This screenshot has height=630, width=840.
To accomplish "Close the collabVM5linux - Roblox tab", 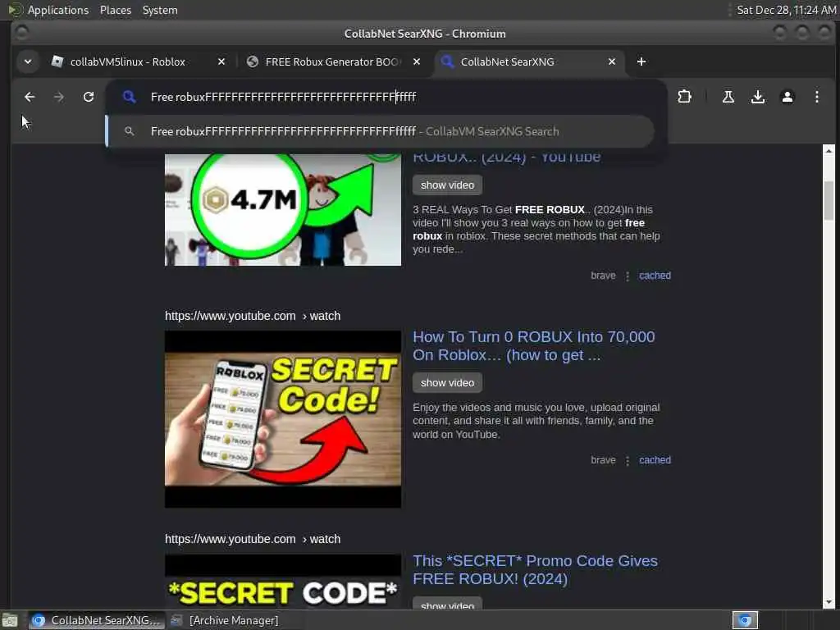I will click(221, 62).
